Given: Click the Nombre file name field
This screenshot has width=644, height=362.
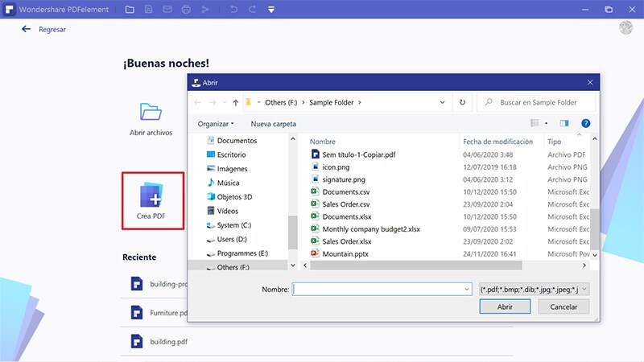Looking at the screenshot, I should pyautogui.click(x=382, y=289).
